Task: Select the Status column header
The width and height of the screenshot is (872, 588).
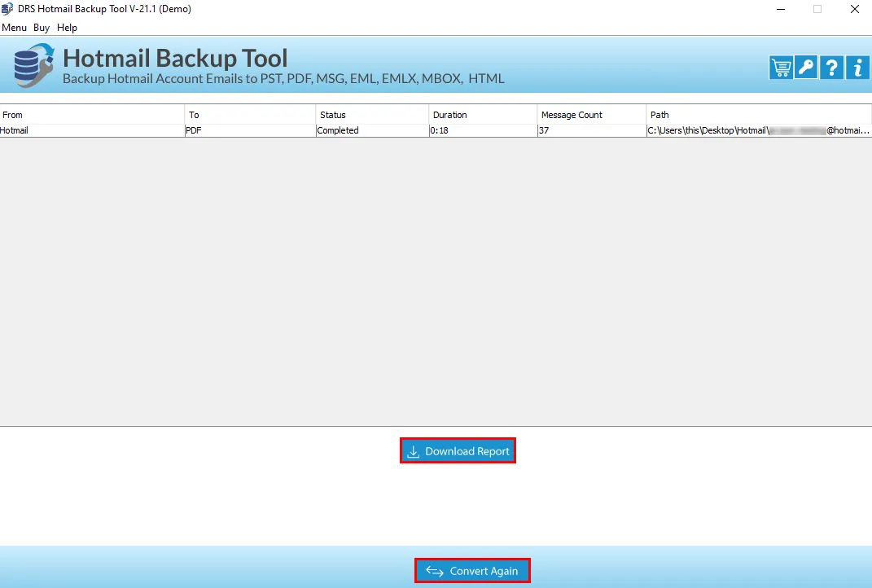Action: [x=373, y=115]
